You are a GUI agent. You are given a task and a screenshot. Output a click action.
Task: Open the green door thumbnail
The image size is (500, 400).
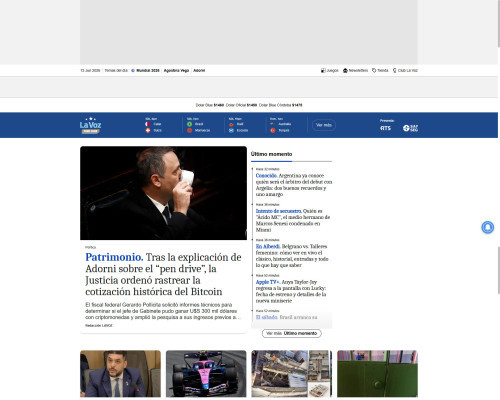pos(377,374)
